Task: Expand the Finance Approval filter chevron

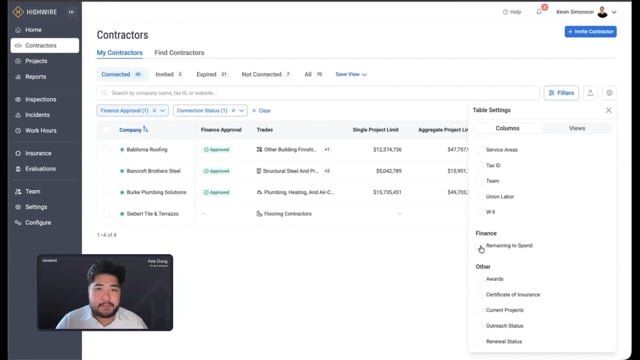Action: point(162,111)
